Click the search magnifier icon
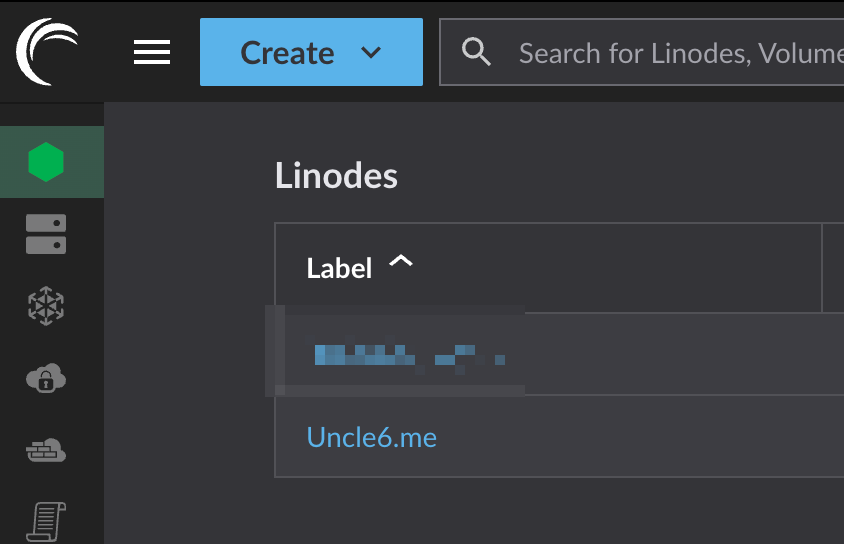Image resolution: width=844 pixels, height=544 pixels. (477, 52)
